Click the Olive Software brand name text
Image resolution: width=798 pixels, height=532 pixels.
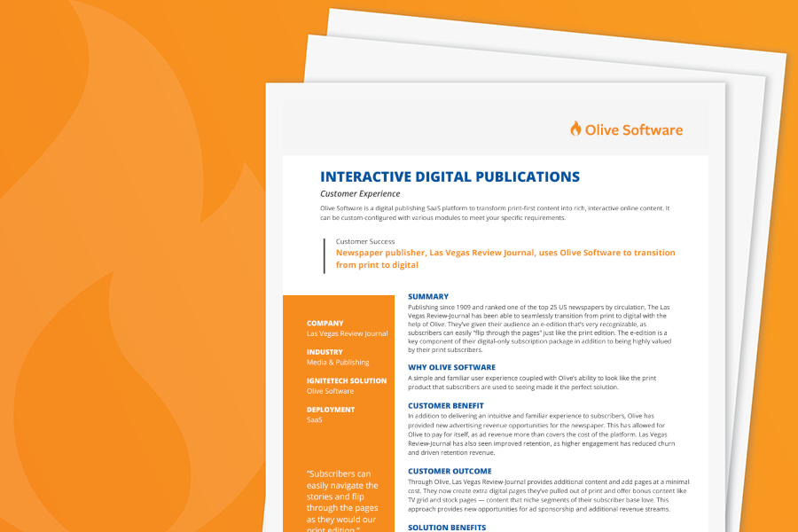pos(634,129)
